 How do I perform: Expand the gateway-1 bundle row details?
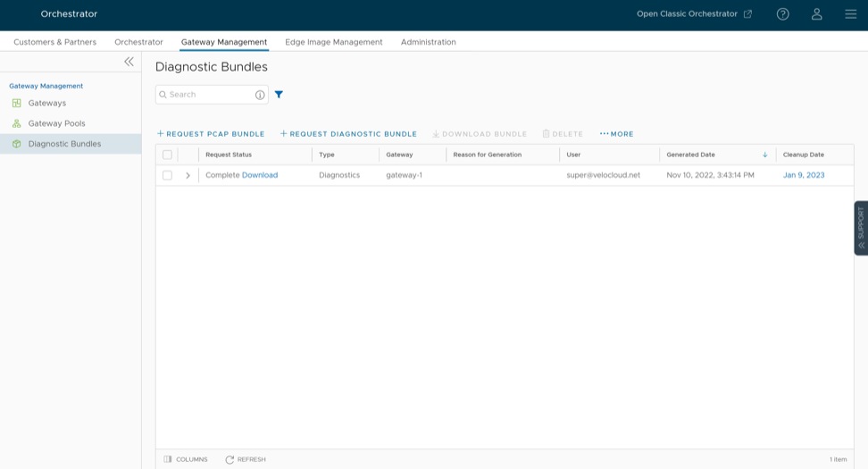188,175
